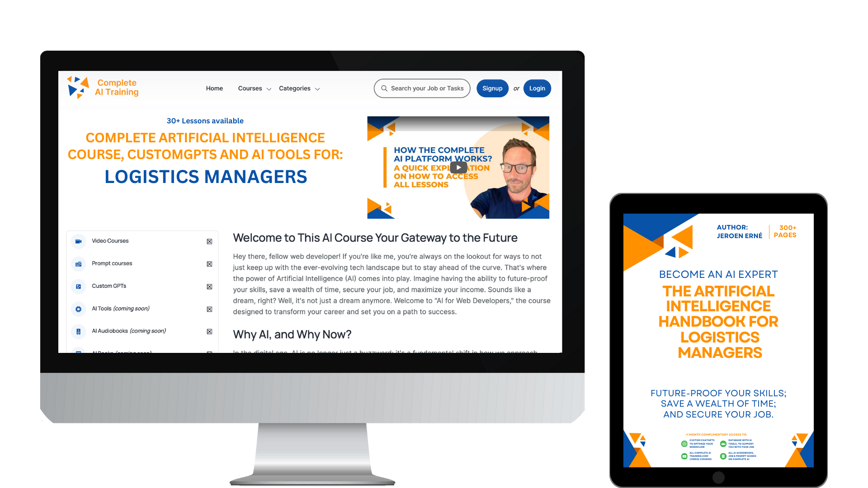Toggle the Video Courses section checkbox

(x=209, y=241)
